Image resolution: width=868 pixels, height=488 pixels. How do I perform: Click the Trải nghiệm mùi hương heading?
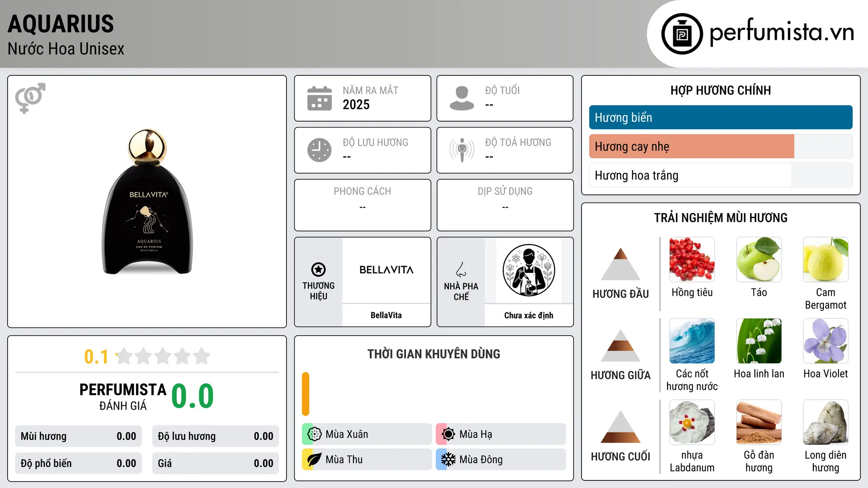pyautogui.click(x=721, y=218)
